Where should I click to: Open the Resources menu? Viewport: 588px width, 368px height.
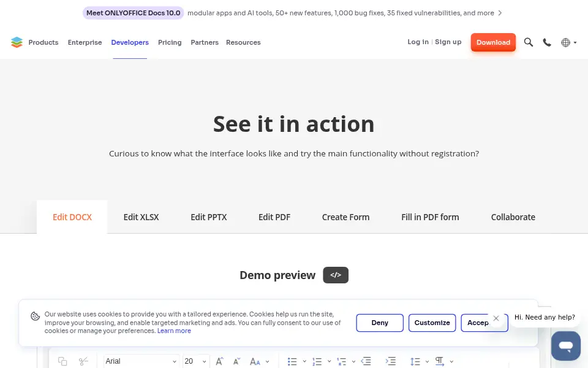243,42
